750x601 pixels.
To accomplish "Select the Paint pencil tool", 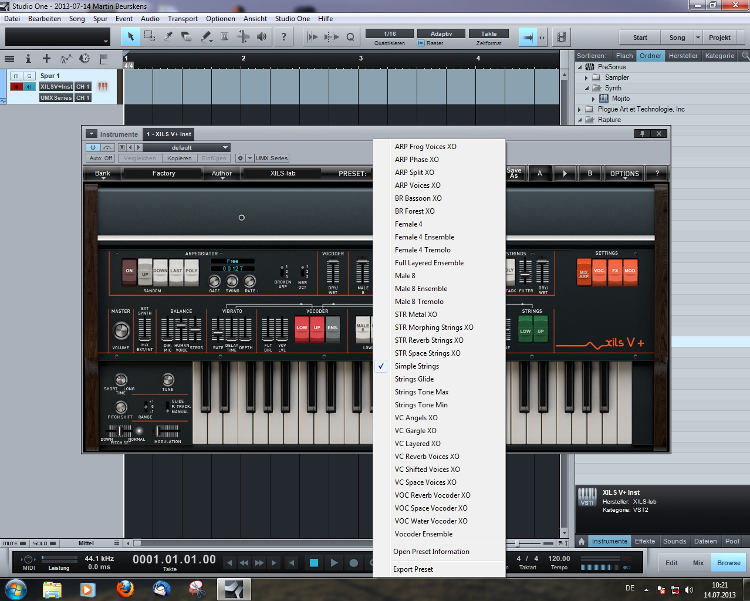I will click(206, 37).
